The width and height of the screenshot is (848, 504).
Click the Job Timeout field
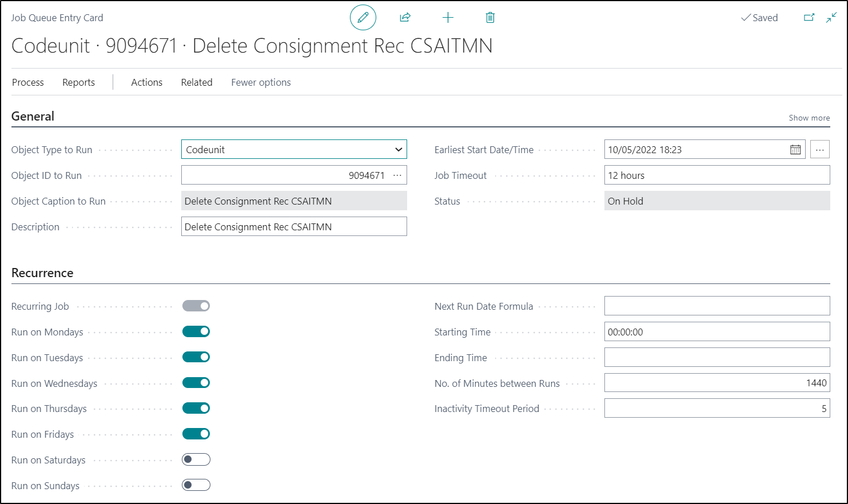coord(717,175)
